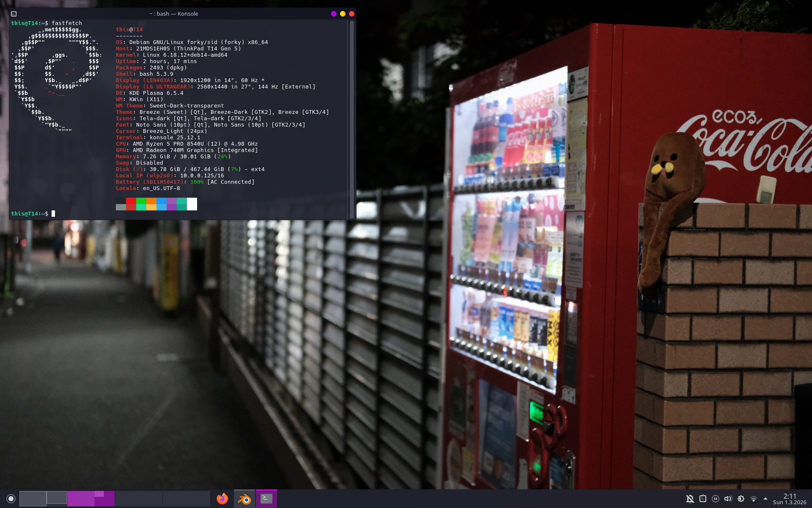Switch to the first virtual desktop in pager

[x=43, y=499]
